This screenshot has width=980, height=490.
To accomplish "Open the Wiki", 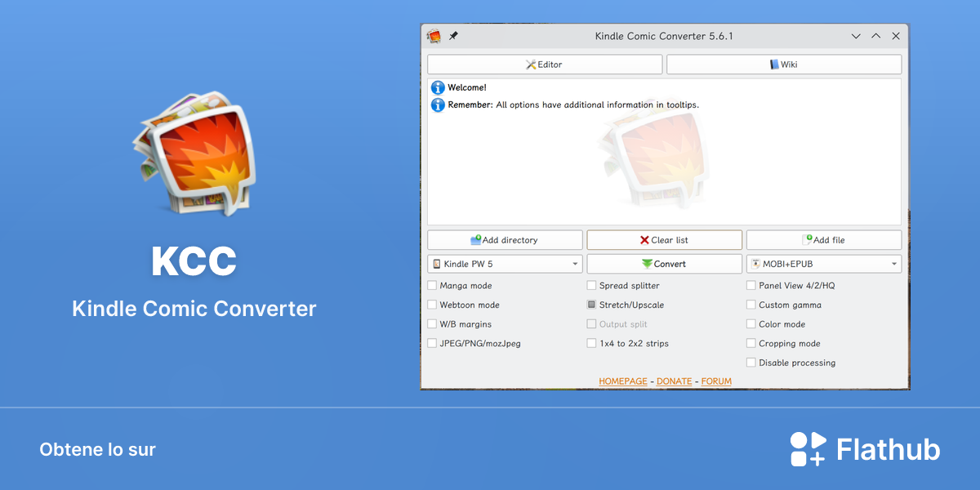I will pyautogui.click(x=784, y=65).
